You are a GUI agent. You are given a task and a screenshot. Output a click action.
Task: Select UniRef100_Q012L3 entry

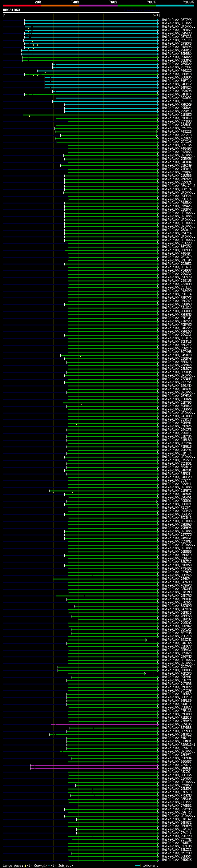[177, 135]
